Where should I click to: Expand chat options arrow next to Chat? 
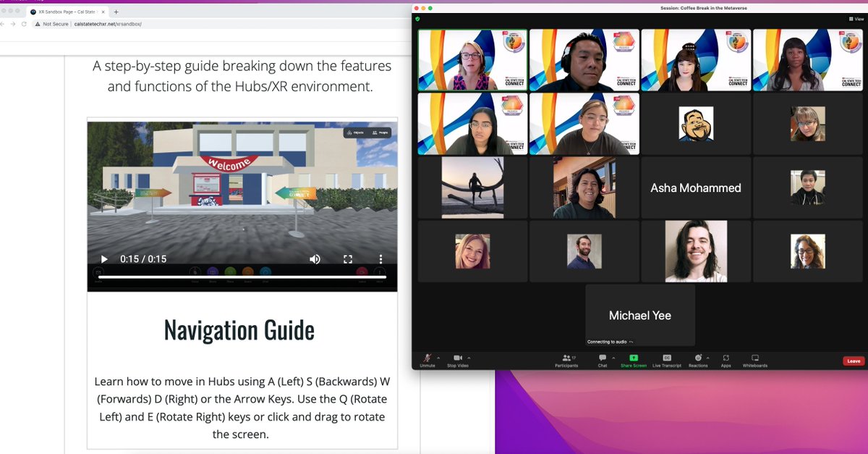coord(613,358)
